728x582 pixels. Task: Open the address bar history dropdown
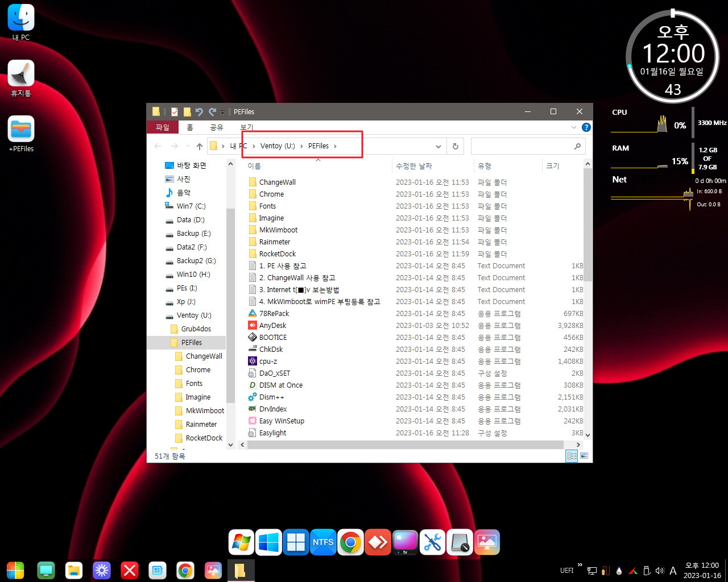point(439,146)
